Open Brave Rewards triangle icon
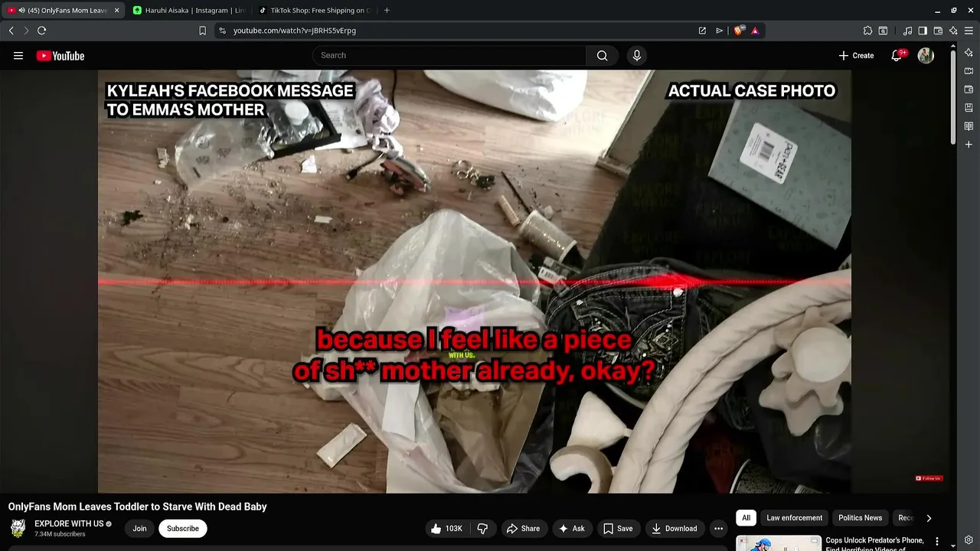The image size is (980, 551). click(755, 31)
